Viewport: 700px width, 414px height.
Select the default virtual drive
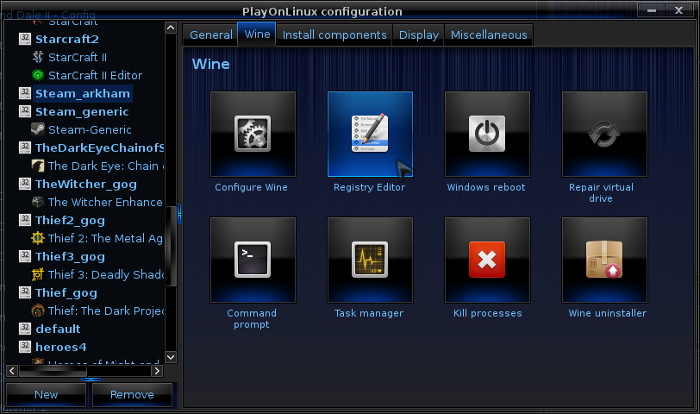coord(58,329)
